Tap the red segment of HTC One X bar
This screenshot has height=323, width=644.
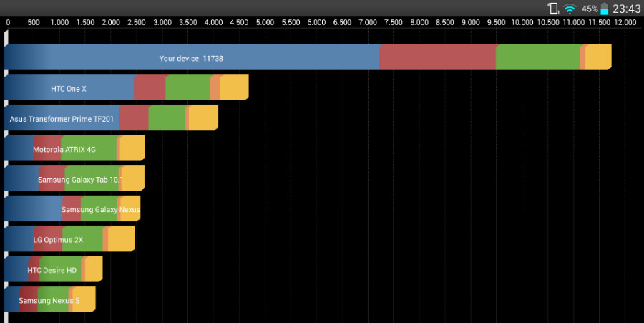[x=150, y=87]
